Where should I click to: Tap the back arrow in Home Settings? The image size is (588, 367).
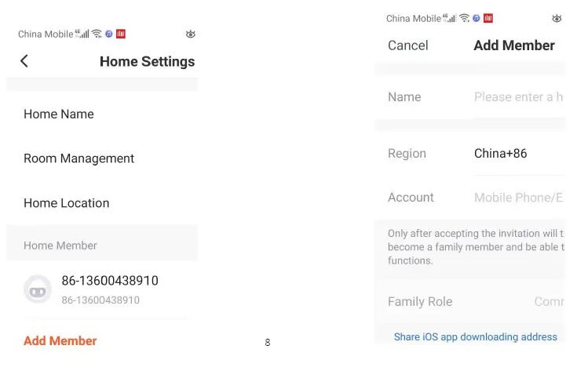pyautogui.click(x=24, y=61)
